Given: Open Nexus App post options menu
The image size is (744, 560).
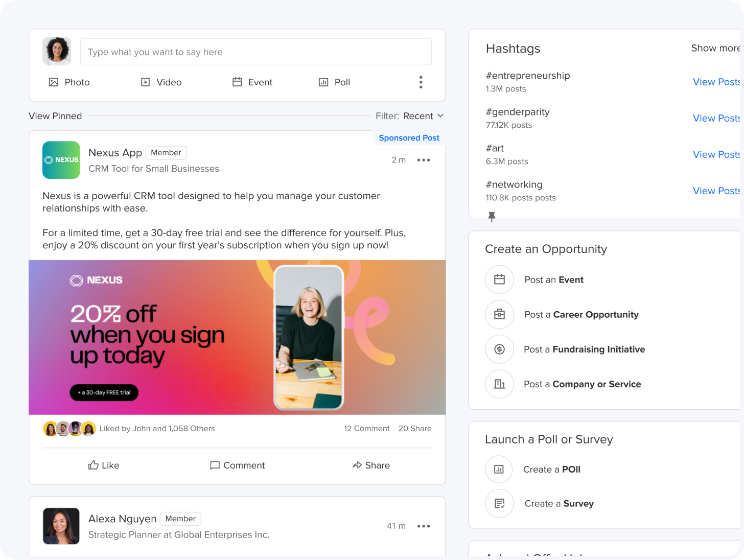Looking at the screenshot, I should (x=424, y=160).
